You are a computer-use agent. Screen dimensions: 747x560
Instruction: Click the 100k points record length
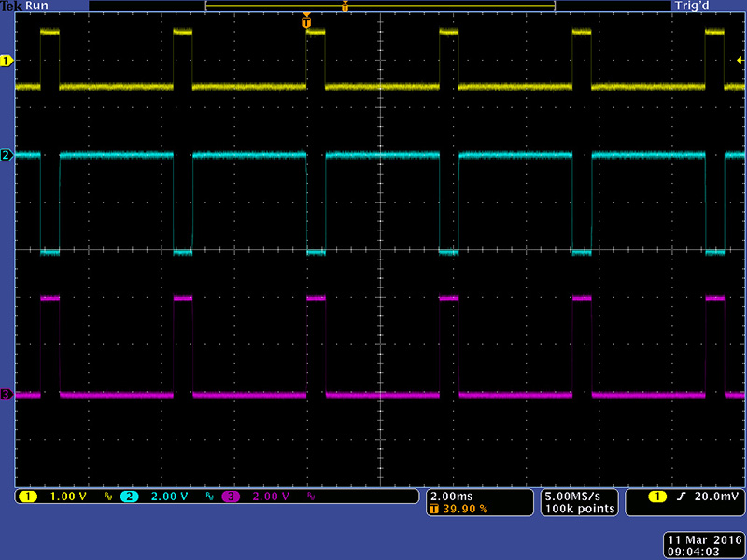point(580,510)
